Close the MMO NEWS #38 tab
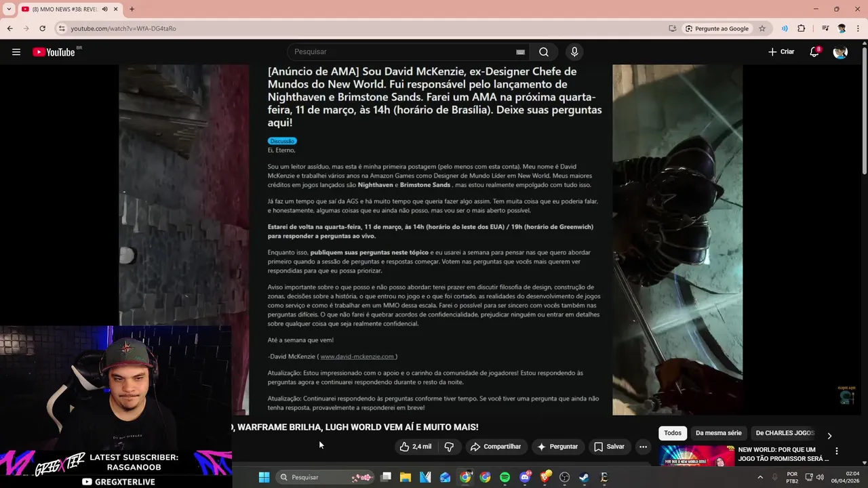 tap(116, 9)
